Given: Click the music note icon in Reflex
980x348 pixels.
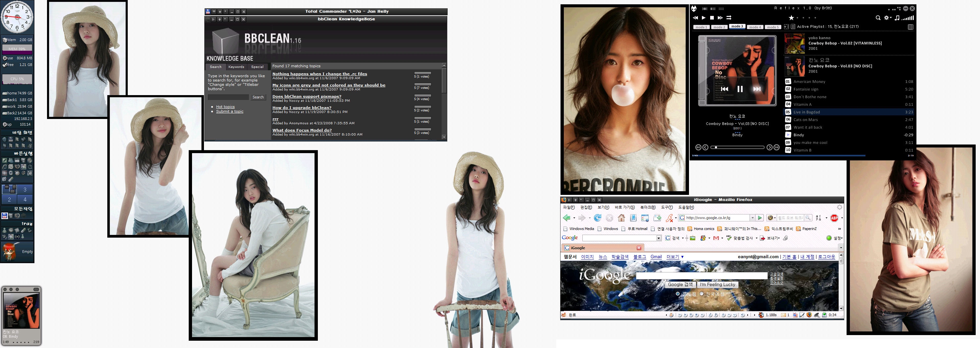Looking at the screenshot, I should tap(897, 18).
